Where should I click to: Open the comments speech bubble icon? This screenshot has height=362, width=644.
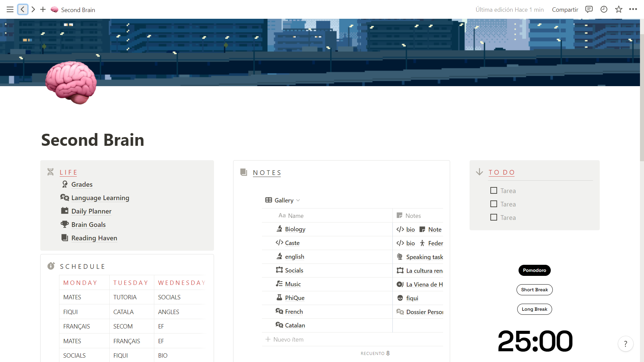[589, 9]
